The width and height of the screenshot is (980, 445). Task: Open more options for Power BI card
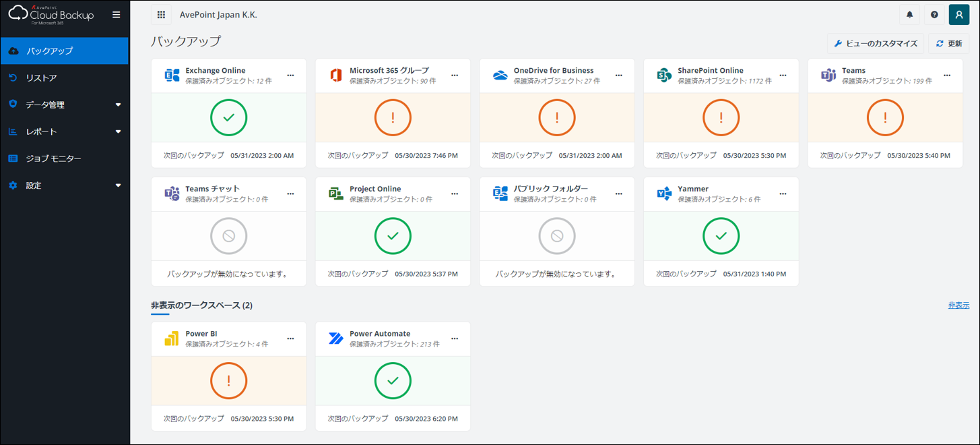[x=291, y=339]
